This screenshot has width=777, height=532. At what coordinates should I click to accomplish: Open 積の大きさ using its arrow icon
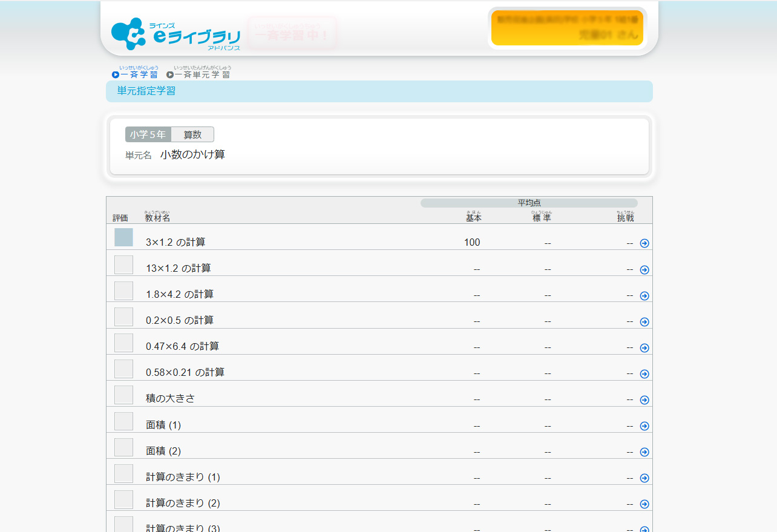pyautogui.click(x=644, y=400)
